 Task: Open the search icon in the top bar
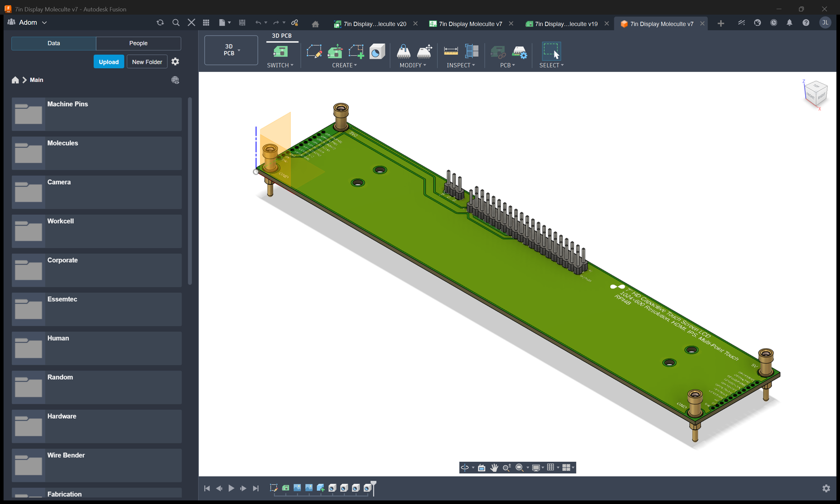(176, 22)
